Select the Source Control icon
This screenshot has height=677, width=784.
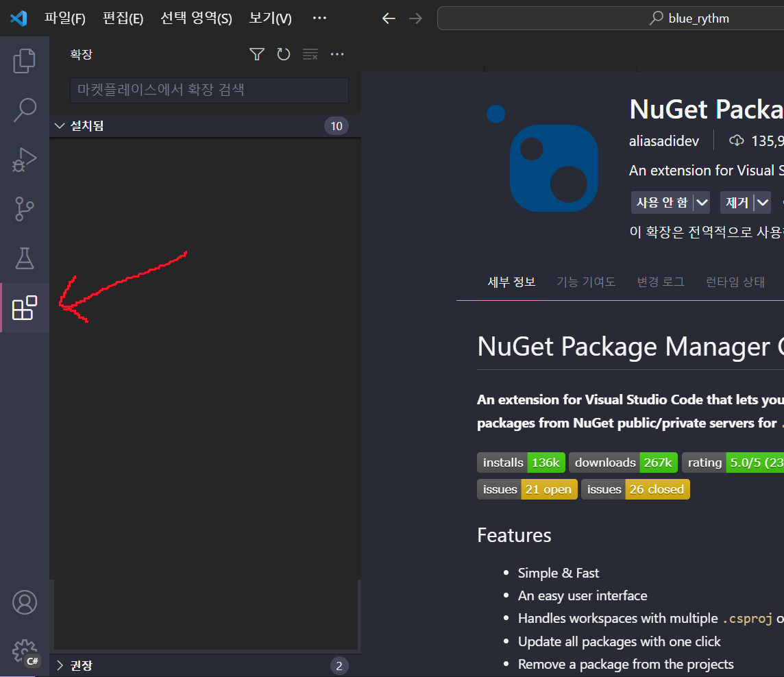[x=25, y=208]
